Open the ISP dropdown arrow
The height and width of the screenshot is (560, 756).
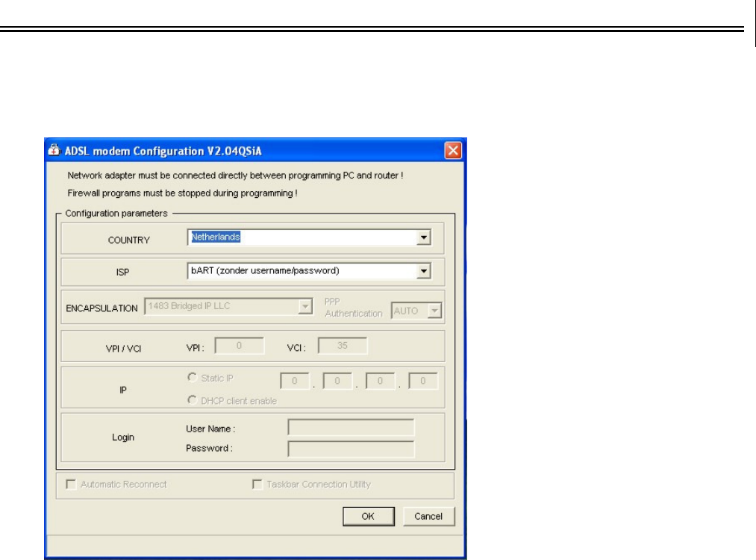[423, 271]
